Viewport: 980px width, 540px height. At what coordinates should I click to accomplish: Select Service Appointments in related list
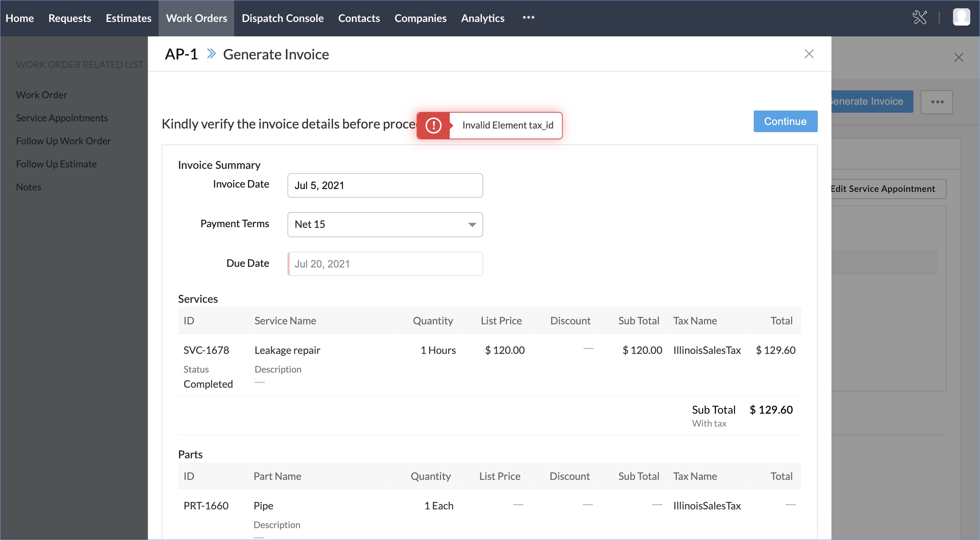(x=62, y=118)
